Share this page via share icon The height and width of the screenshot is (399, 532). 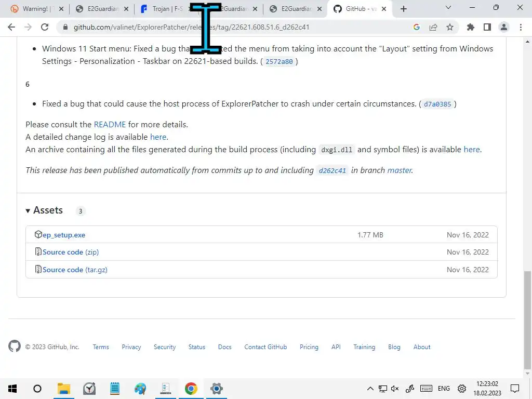[433, 27]
